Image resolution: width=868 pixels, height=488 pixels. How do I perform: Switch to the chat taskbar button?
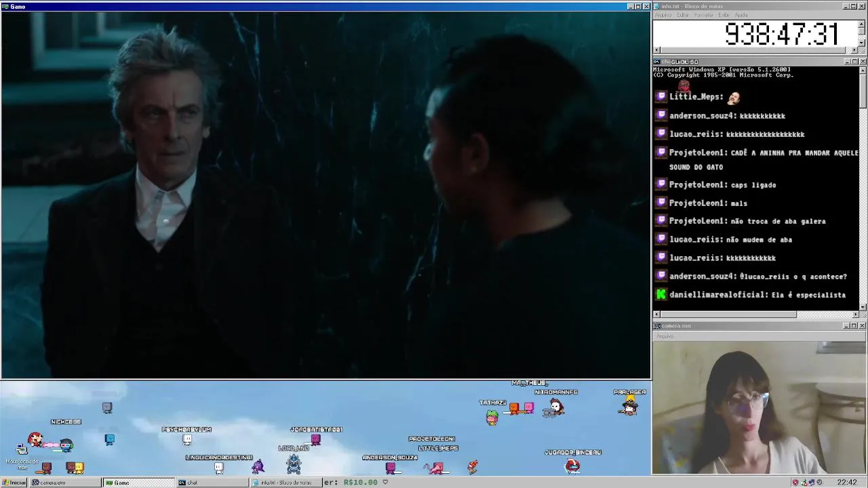click(212, 483)
